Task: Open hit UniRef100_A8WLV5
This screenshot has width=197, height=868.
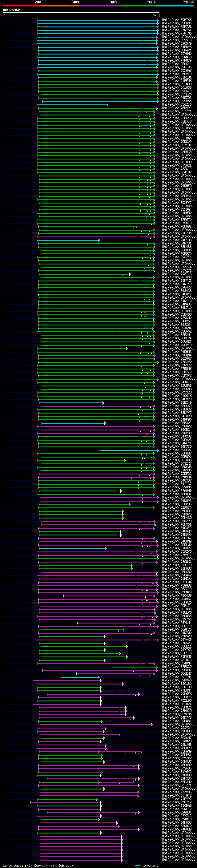Action: tap(177, 612)
